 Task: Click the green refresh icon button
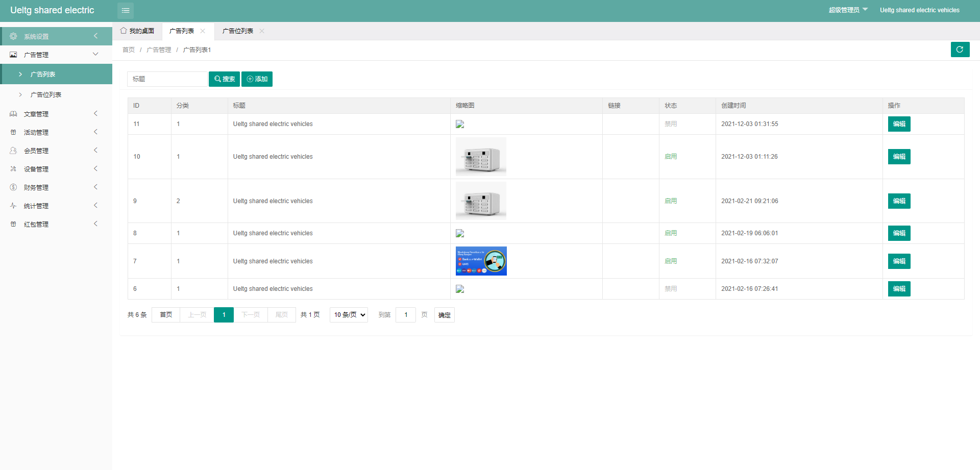click(960, 50)
